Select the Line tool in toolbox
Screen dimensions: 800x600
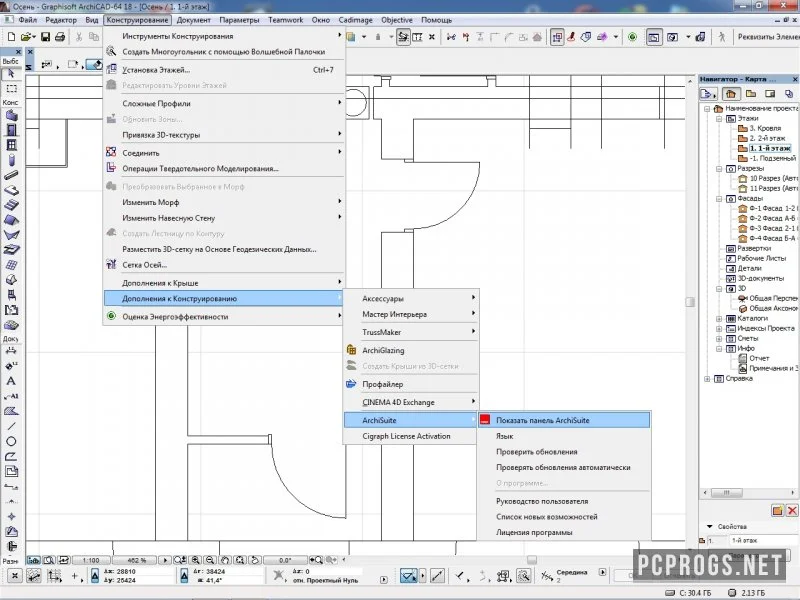tap(11, 426)
